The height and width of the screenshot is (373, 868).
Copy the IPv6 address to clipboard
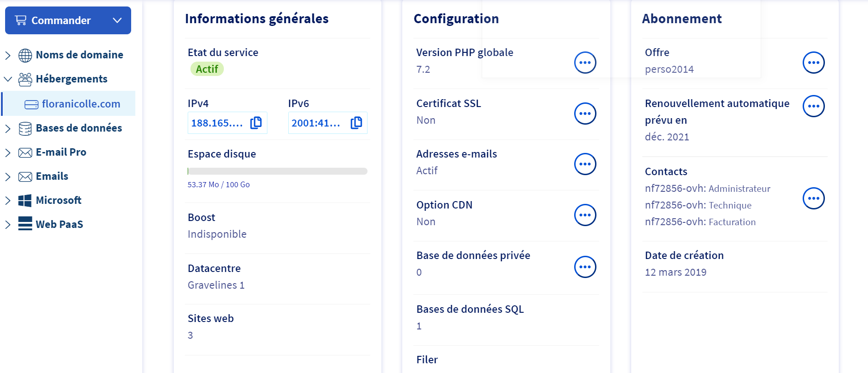(356, 123)
